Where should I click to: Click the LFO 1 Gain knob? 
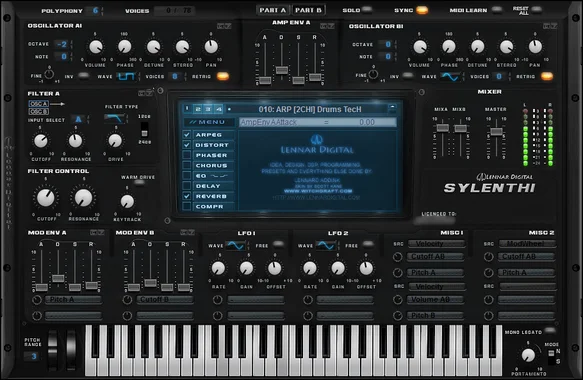246,268
